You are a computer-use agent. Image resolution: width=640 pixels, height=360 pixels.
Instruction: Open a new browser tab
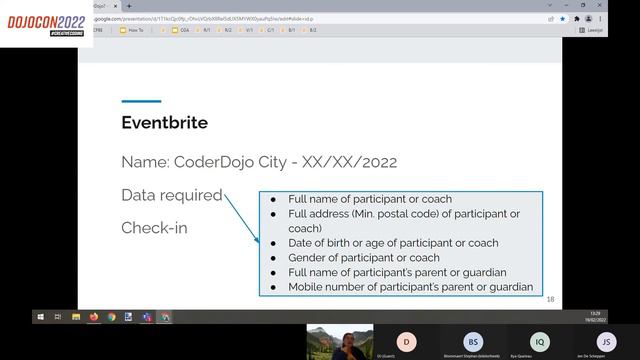pyautogui.click(x=129, y=6)
